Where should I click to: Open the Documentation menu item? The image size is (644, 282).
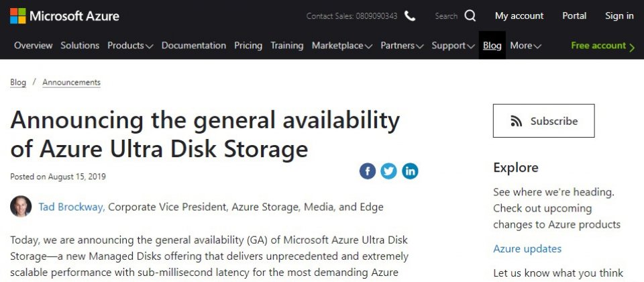pos(194,46)
